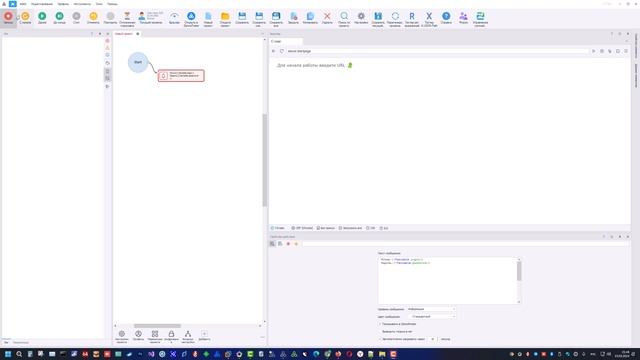Click the Add button below canvas
Screen dimensions: 640x360
[204, 336]
